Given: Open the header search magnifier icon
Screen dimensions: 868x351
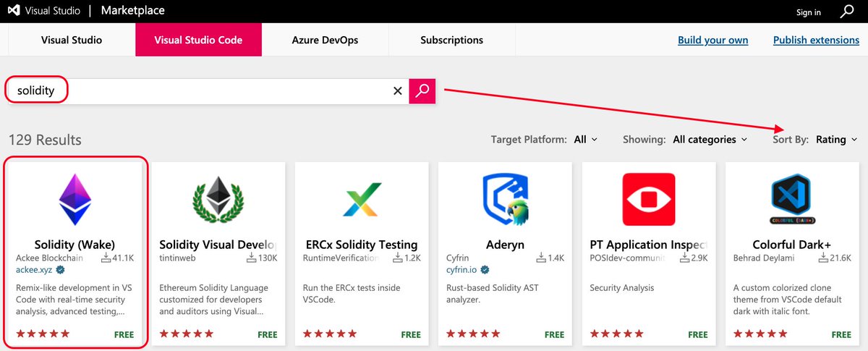Looking at the screenshot, I should pos(847,12).
